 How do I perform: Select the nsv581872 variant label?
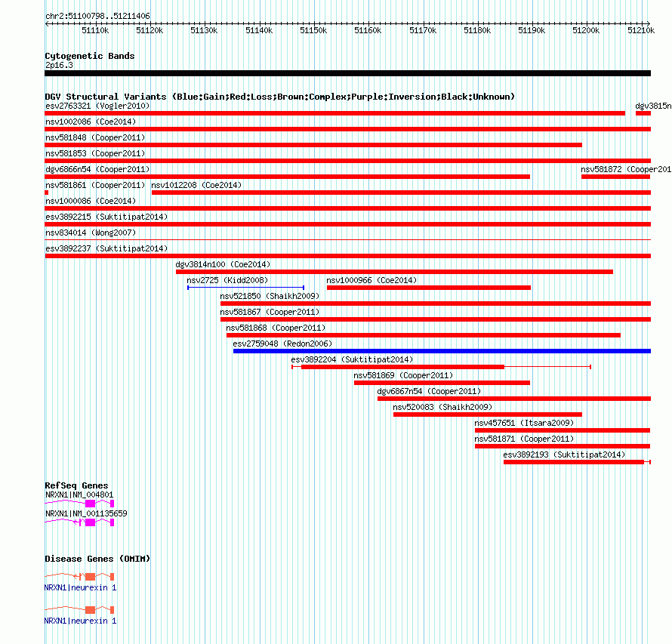(x=626, y=169)
